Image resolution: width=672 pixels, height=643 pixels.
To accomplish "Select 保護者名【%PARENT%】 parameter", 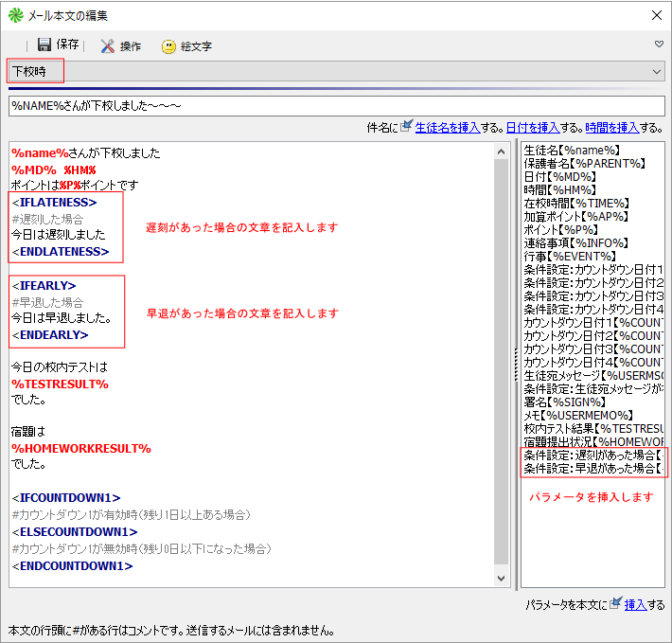I will point(585,164).
